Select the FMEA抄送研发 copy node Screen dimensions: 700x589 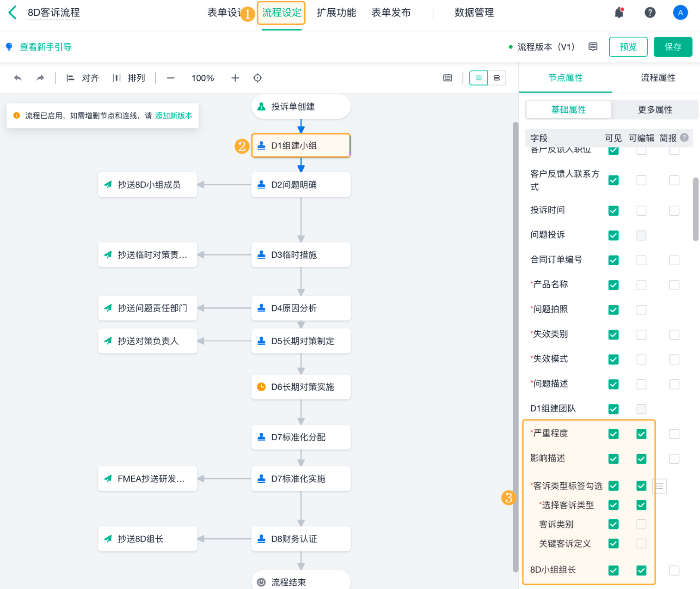click(147, 479)
